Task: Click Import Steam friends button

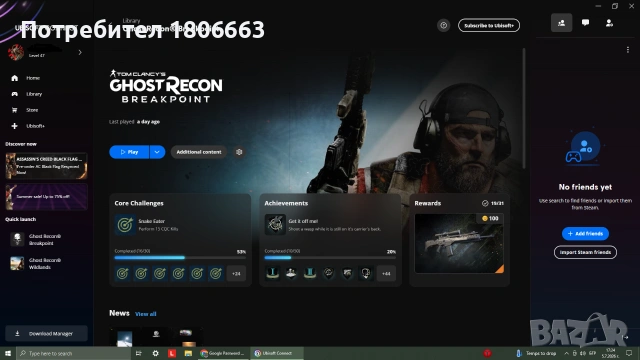Action: tap(585, 252)
